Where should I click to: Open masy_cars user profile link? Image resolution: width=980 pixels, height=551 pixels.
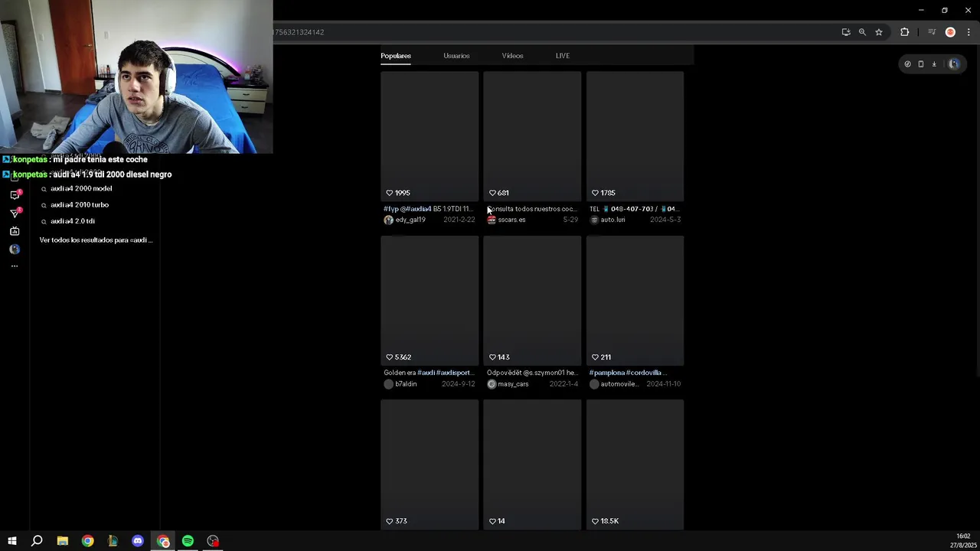tap(513, 384)
